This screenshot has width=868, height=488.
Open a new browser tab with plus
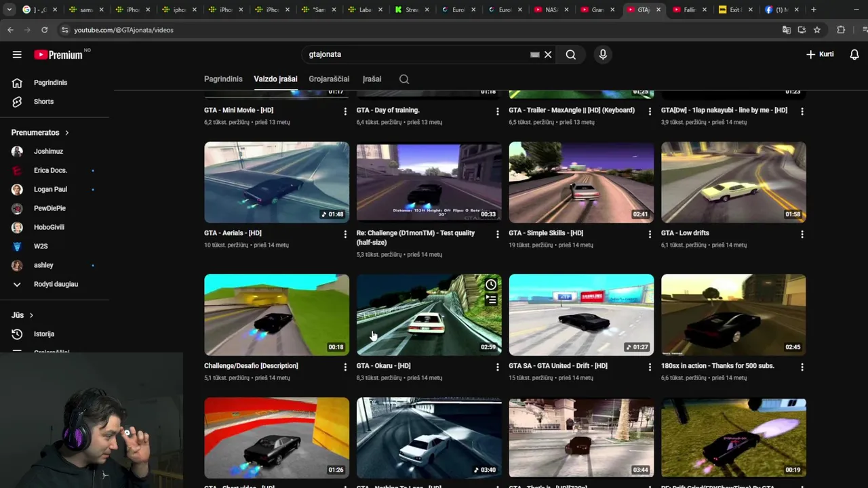pos(814,9)
